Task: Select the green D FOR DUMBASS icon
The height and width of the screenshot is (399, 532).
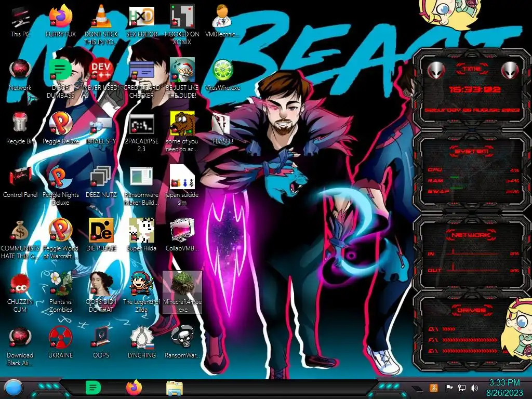Action: tap(60, 79)
